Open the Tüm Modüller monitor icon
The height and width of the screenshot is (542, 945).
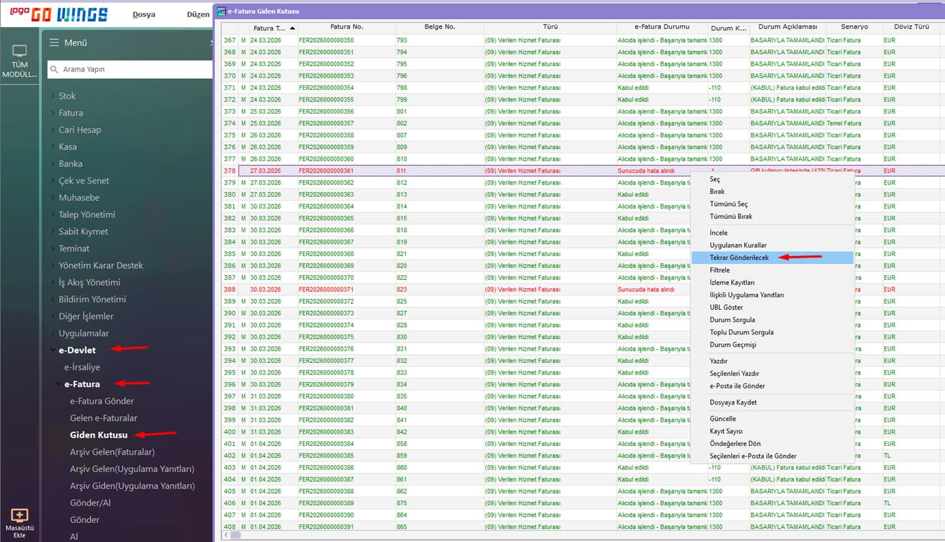coord(20,52)
